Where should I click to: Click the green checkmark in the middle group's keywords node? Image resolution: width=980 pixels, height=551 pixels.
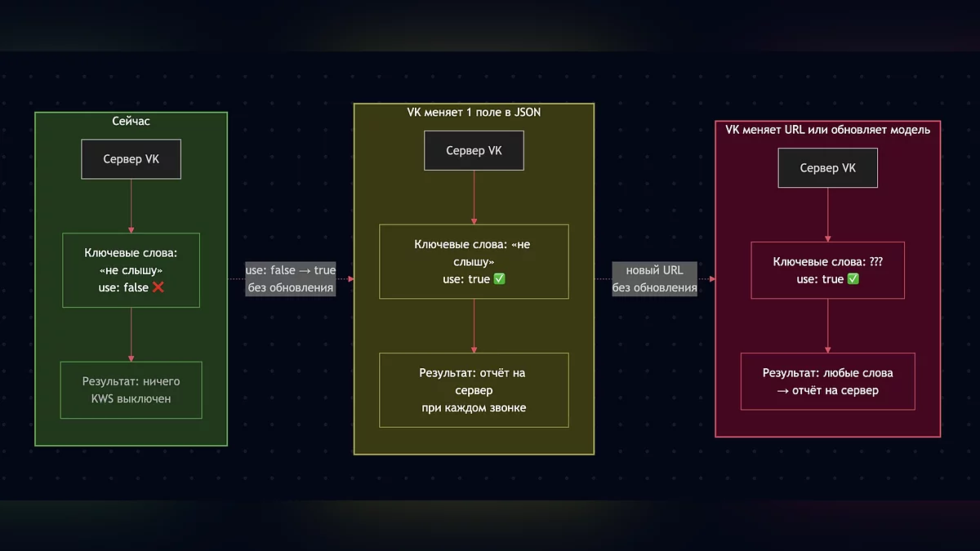click(x=500, y=279)
